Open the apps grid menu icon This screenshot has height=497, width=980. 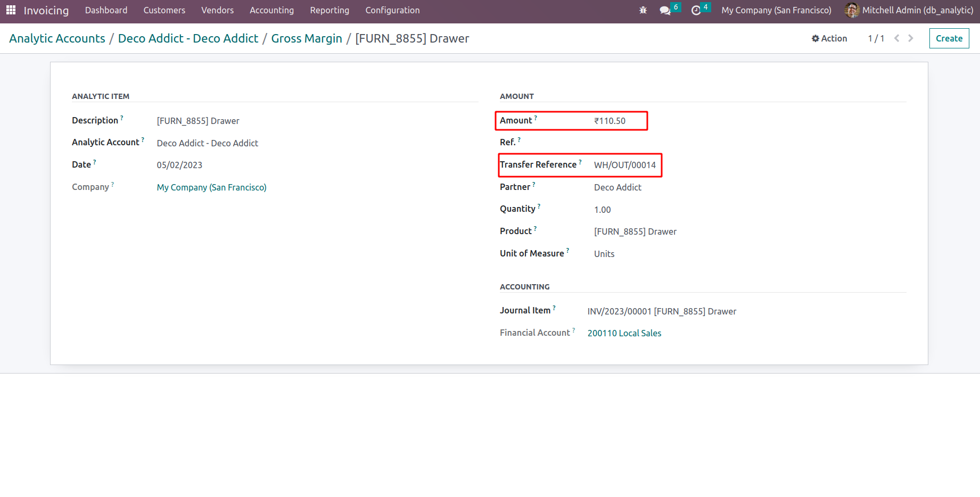(x=11, y=10)
